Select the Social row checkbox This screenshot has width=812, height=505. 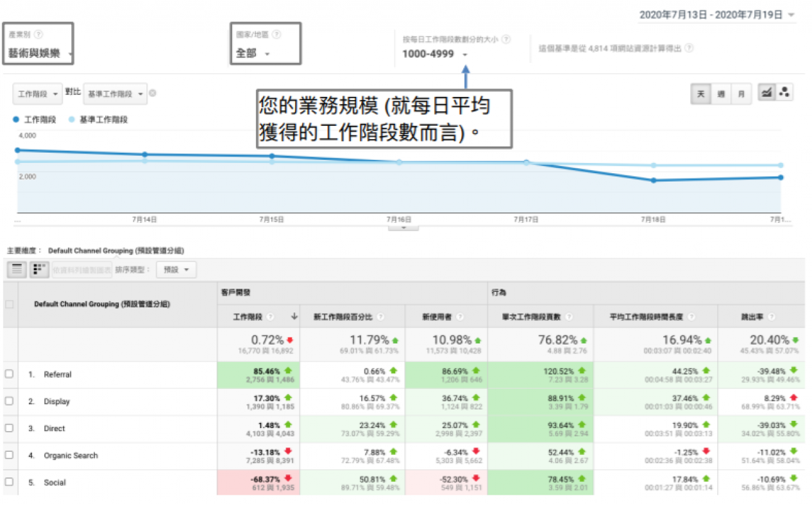click(x=9, y=482)
